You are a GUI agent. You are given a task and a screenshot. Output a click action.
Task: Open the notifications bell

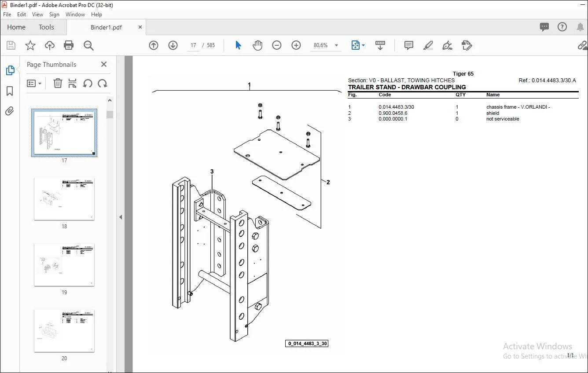(x=580, y=27)
